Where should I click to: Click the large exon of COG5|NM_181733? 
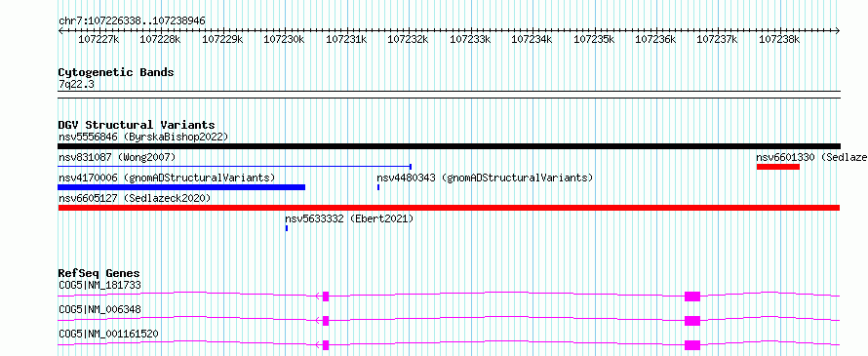click(x=692, y=297)
